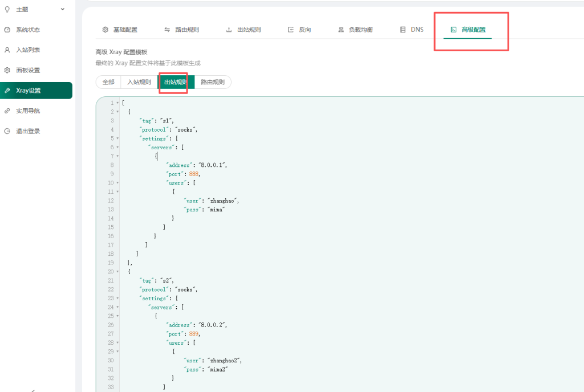
Task: Click the gear icon beside 基础配置
Action: pos(105,30)
